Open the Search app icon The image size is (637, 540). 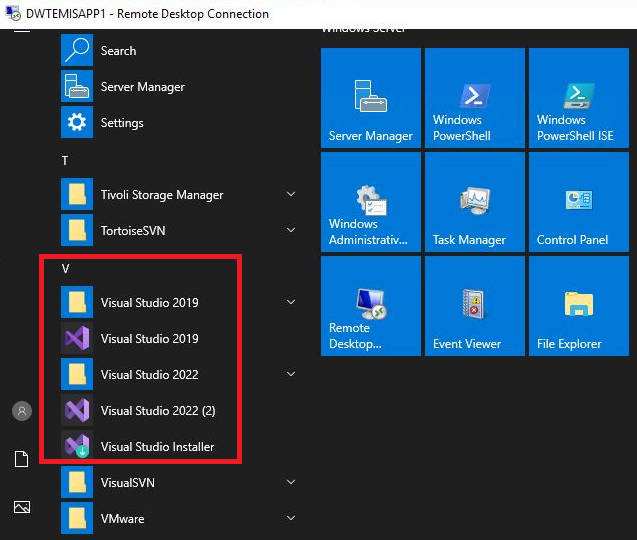tap(77, 50)
